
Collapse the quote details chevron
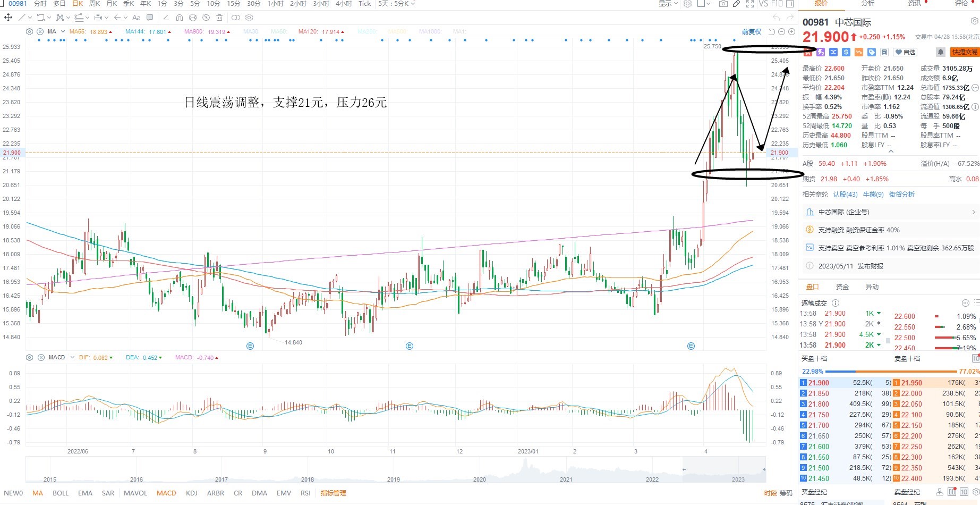pos(891,151)
